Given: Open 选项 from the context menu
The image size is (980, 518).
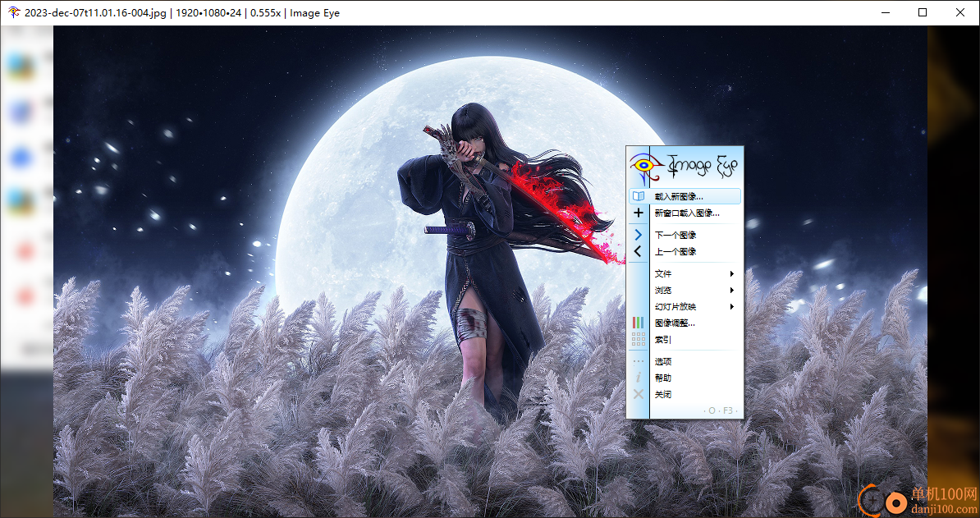Looking at the screenshot, I should [685, 362].
